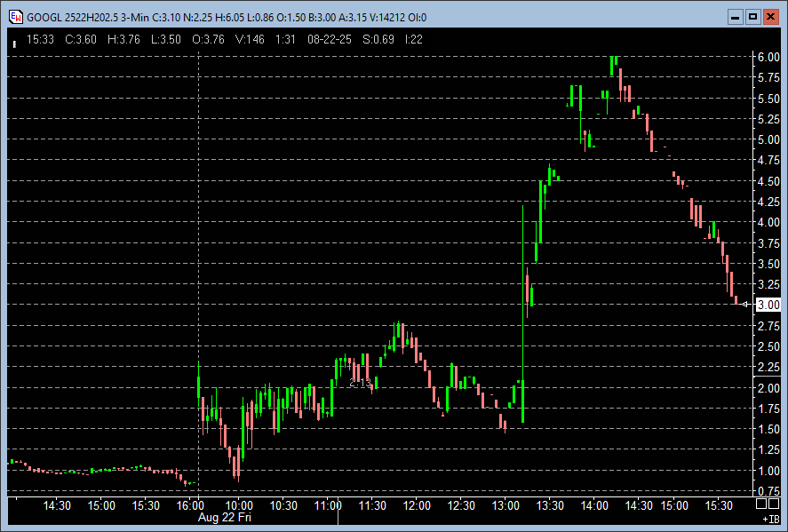The width and height of the screenshot is (788, 532).
Task: Click the H:3.76 high value
Action: [x=123, y=40]
